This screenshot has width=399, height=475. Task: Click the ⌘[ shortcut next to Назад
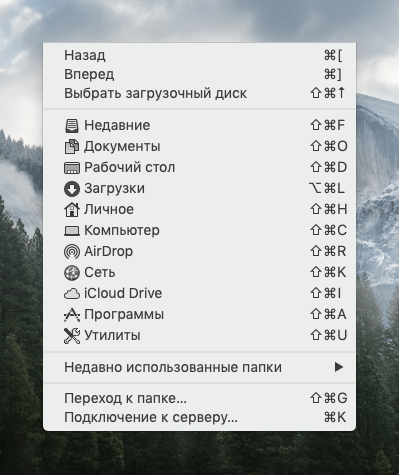tap(333, 55)
